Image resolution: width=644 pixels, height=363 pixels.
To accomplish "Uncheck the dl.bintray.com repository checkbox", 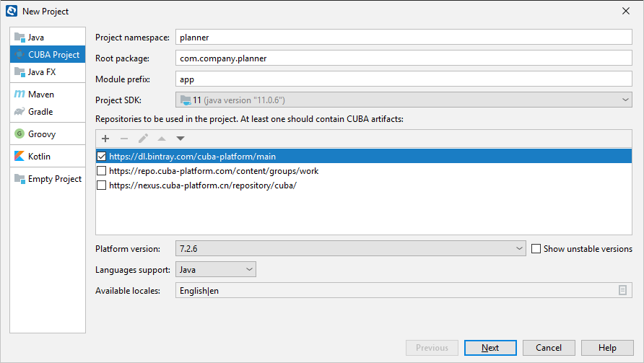I will tap(102, 156).
